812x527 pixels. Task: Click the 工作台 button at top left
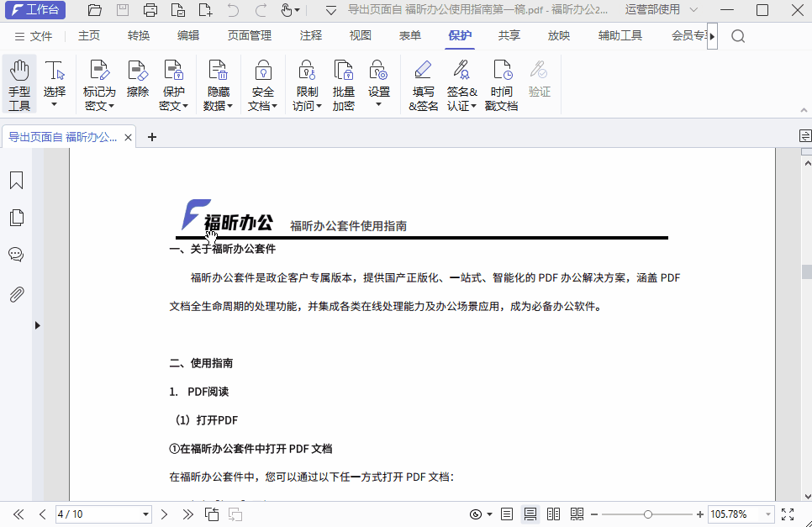[x=34, y=10]
